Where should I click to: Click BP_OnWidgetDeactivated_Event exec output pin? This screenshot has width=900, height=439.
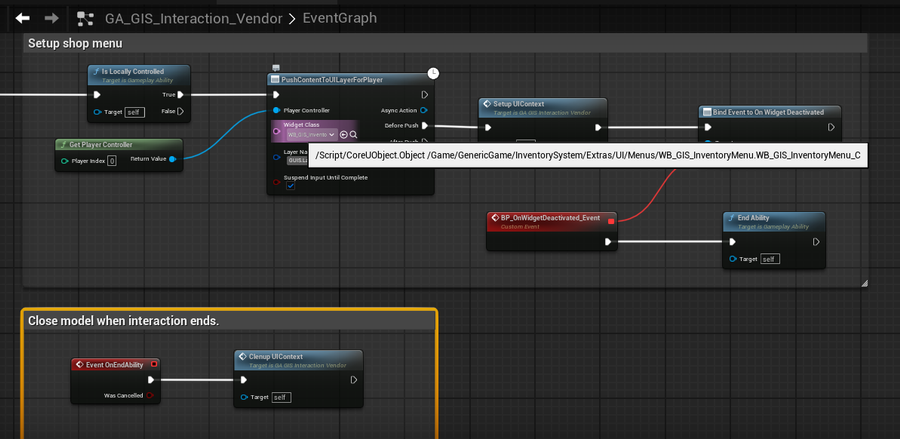[608, 242]
